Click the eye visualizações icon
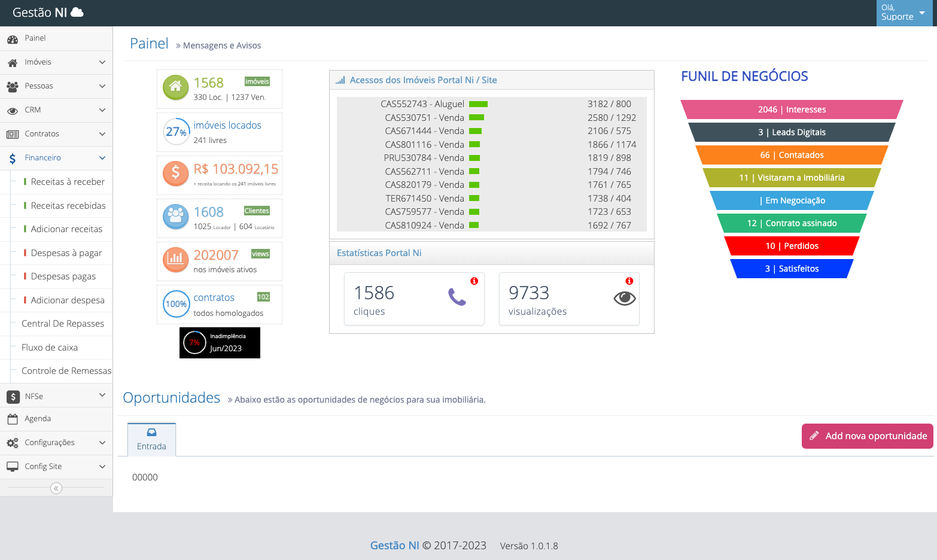This screenshot has height=560, width=937. 624,299
